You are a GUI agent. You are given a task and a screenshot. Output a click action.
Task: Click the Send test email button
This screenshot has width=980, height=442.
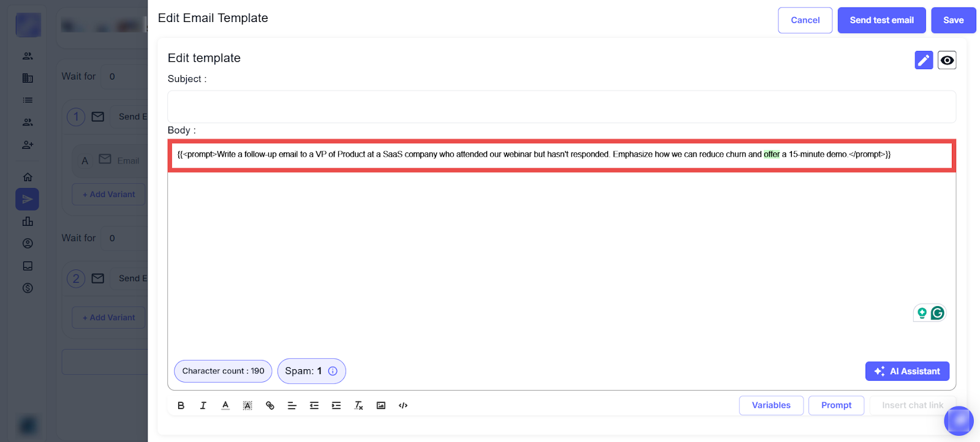coord(881,20)
